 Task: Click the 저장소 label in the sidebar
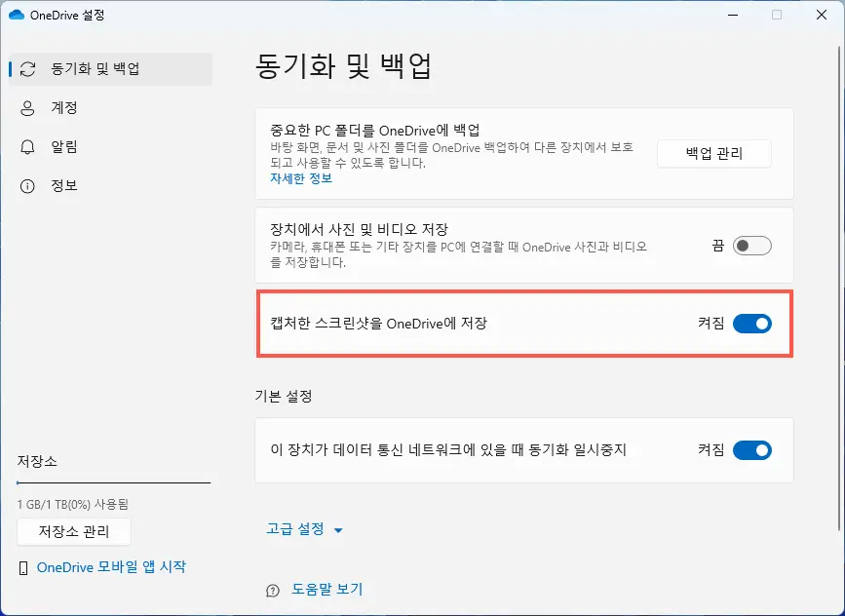pos(37,461)
